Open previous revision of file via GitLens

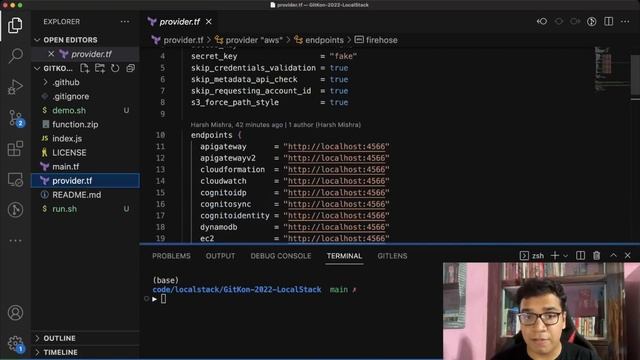[542, 22]
